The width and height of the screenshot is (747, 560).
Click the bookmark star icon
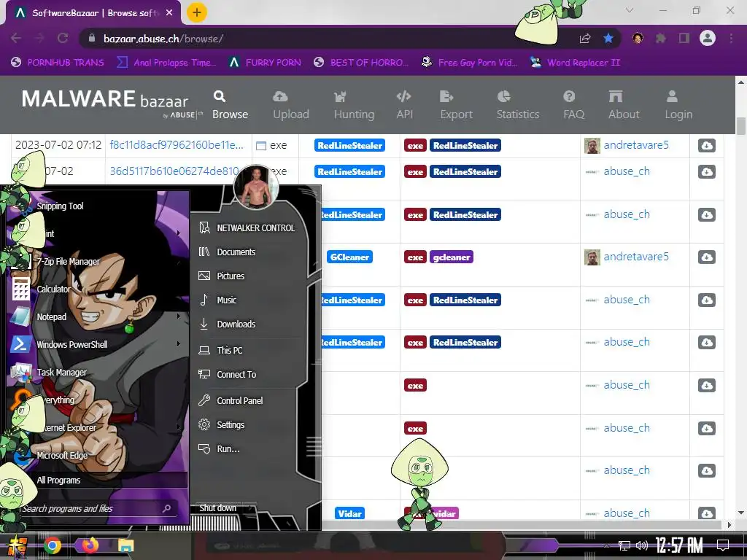pyautogui.click(x=608, y=38)
